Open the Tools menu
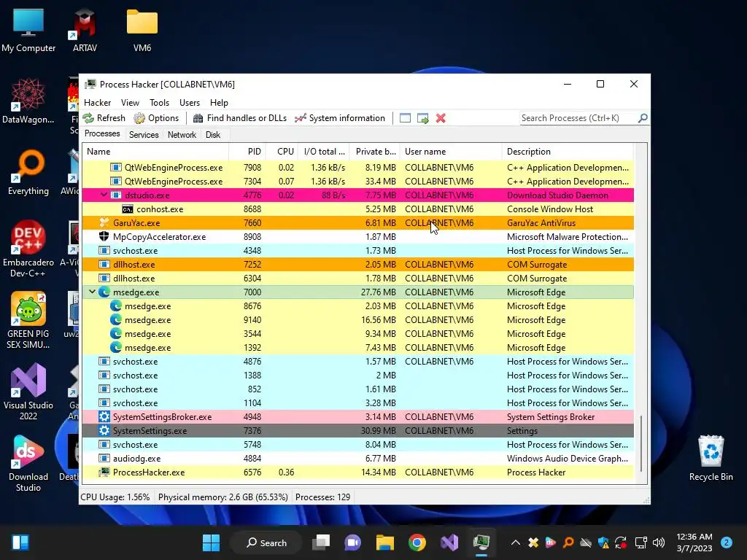 tap(159, 102)
